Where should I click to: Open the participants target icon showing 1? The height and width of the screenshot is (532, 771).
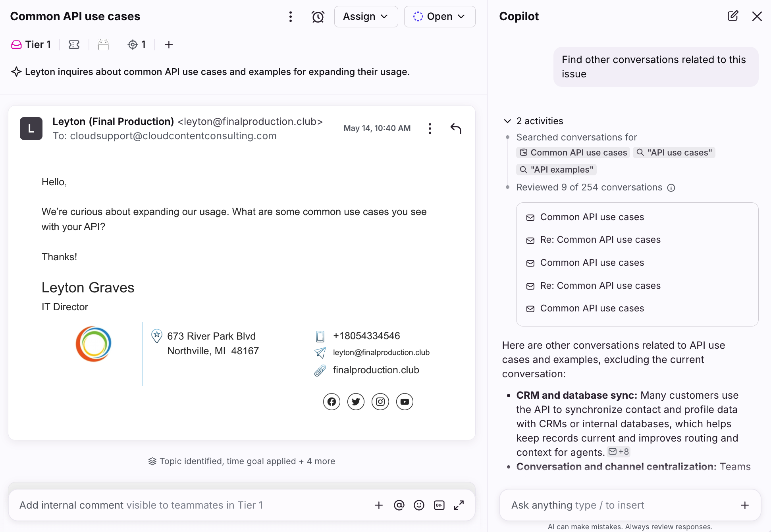coord(137,44)
